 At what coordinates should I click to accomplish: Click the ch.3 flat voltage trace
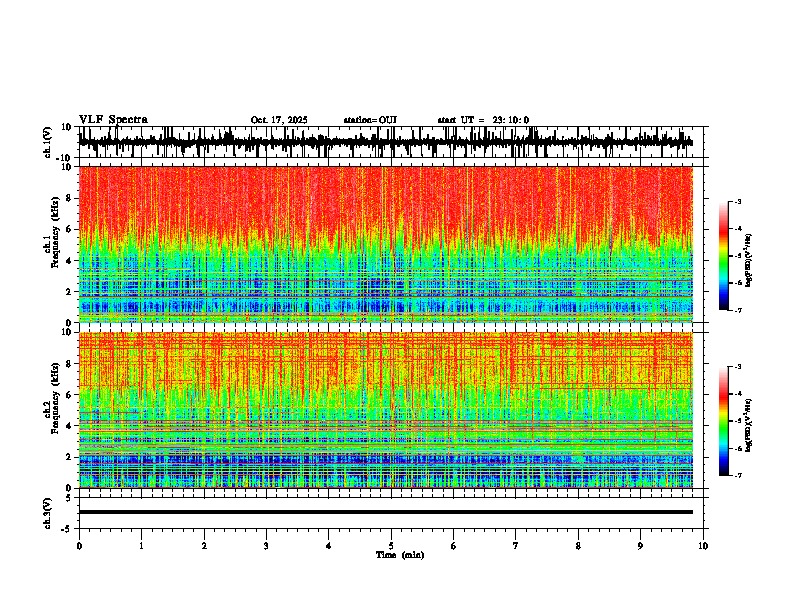click(x=385, y=512)
